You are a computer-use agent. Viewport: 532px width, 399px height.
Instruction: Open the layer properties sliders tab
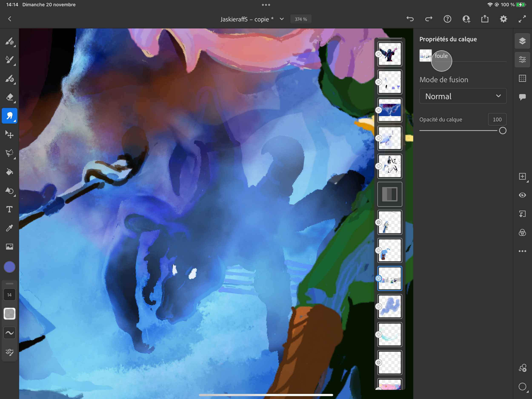(522, 59)
